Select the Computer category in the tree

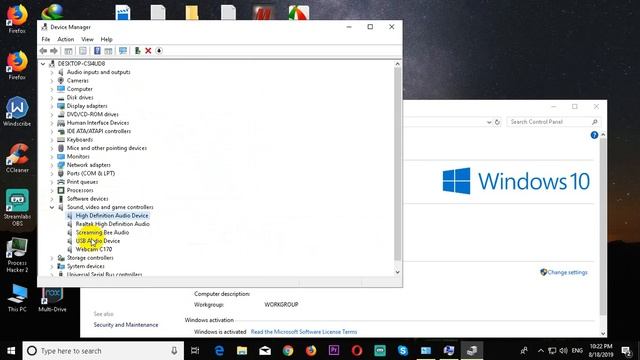click(x=80, y=89)
